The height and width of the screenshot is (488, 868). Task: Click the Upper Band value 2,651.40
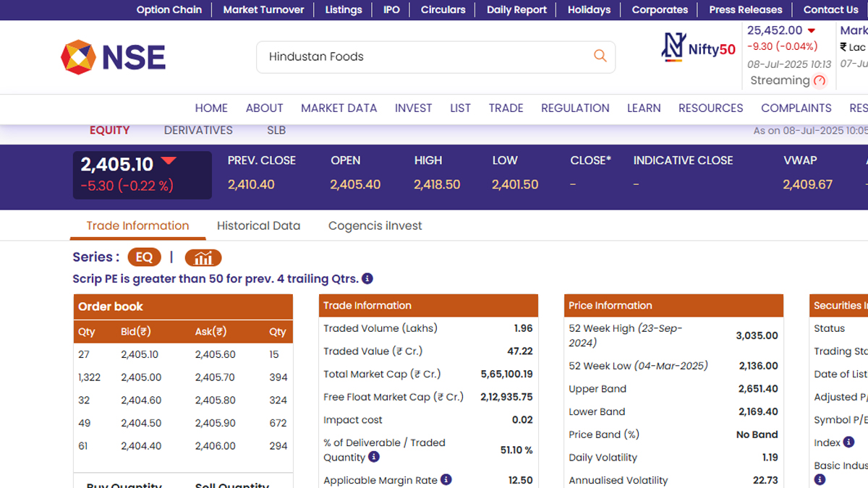(759, 389)
